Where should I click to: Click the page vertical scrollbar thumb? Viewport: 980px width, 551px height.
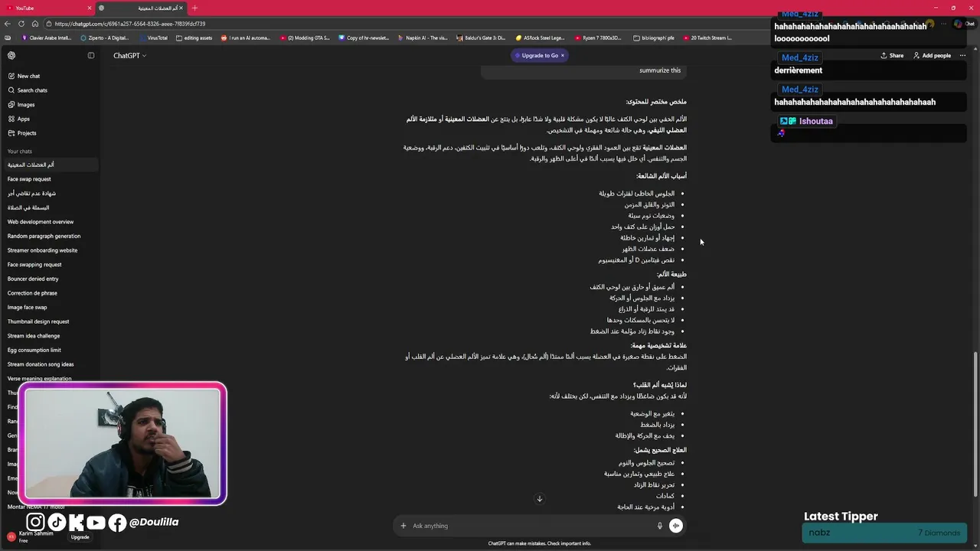click(x=975, y=423)
